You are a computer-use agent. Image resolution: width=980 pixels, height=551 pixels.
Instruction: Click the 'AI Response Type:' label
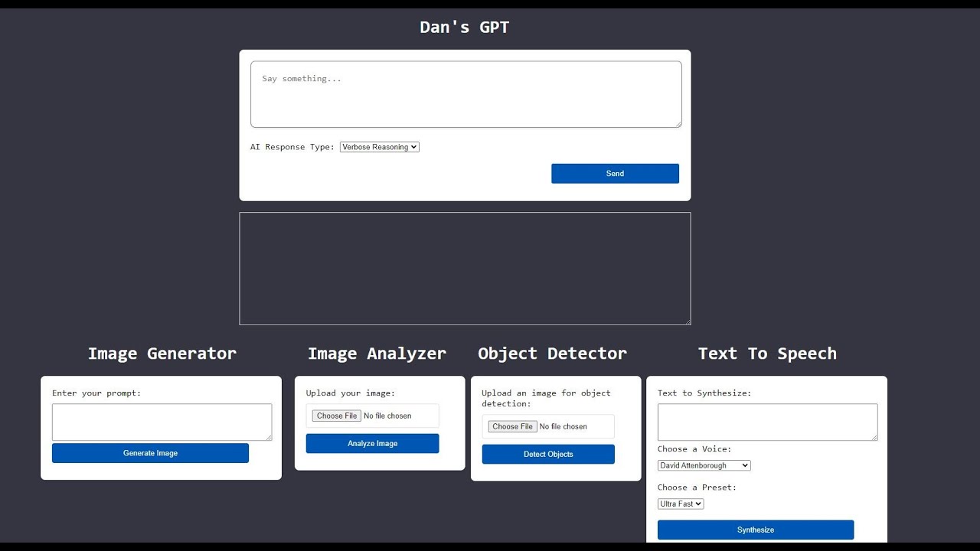pyautogui.click(x=292, y=147)
